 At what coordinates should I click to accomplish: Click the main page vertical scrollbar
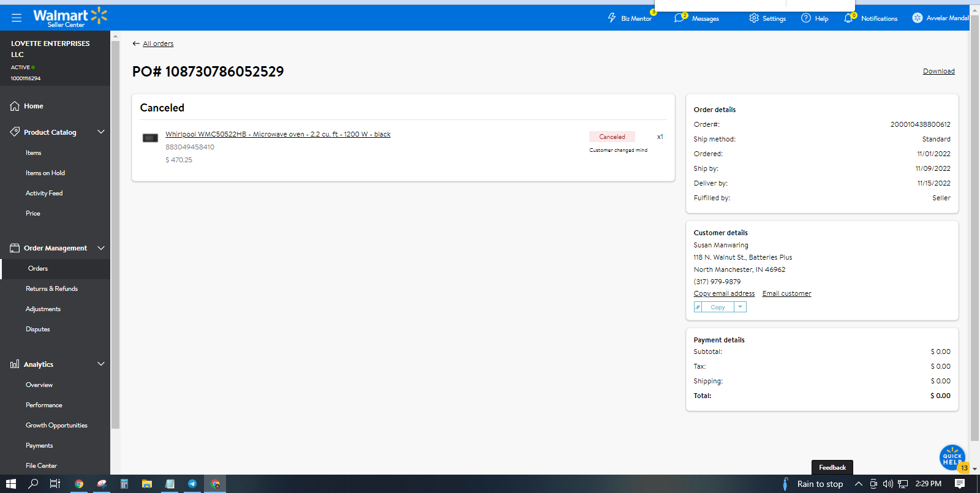(975, 227)
